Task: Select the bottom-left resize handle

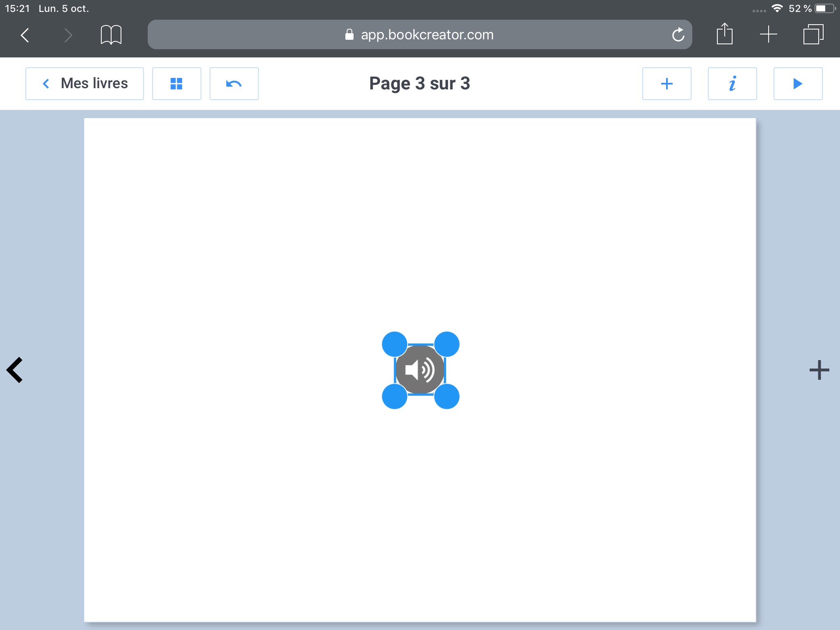Action: tap(394, 396)
